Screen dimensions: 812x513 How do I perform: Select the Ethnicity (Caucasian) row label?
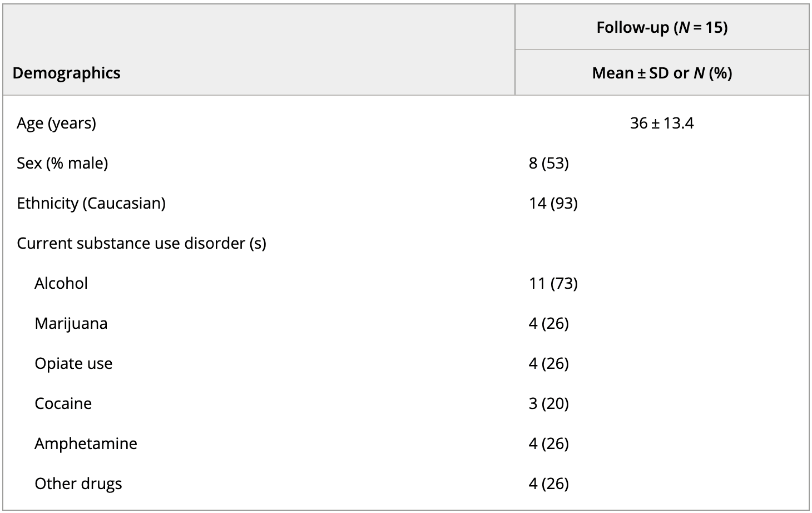tap(91, 203)
